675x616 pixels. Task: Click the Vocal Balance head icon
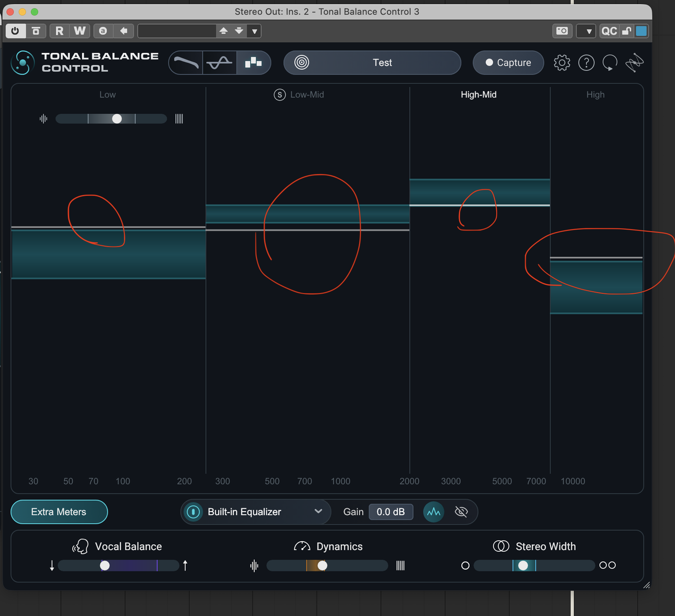80,546
